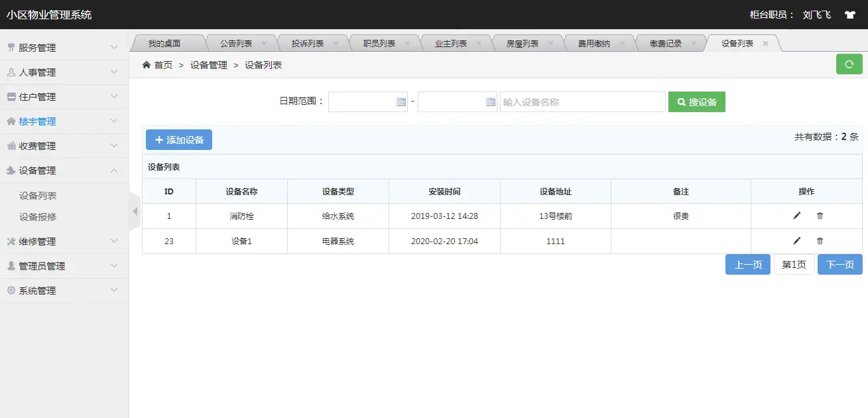Viewport: 868px width, 418px height.
Task: Close the 公告列表 tab
Action: click(264, 43)
